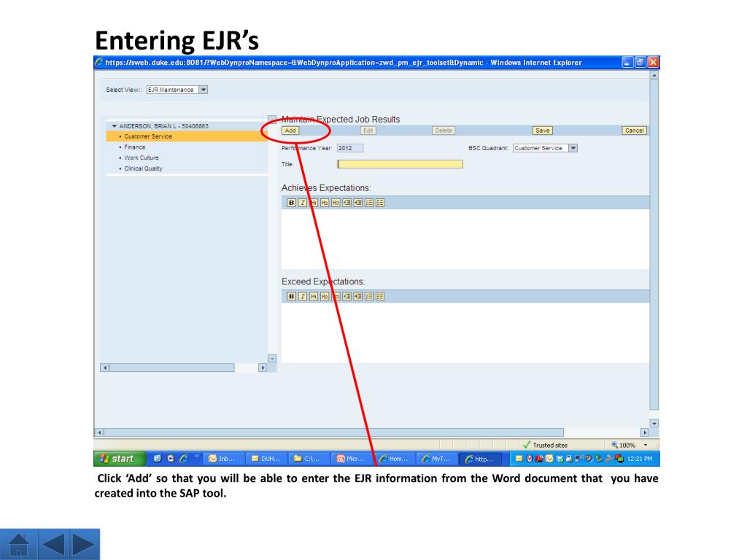Go to the home slide icon
The height and width of the screenshot is (560, 747).
18,544
